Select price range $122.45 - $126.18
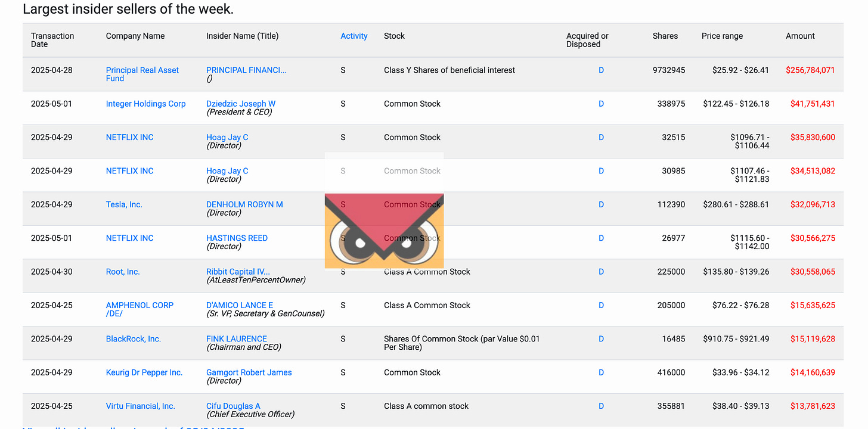The width and height of the screenshot is (868, 429). [x=736, y=104]
